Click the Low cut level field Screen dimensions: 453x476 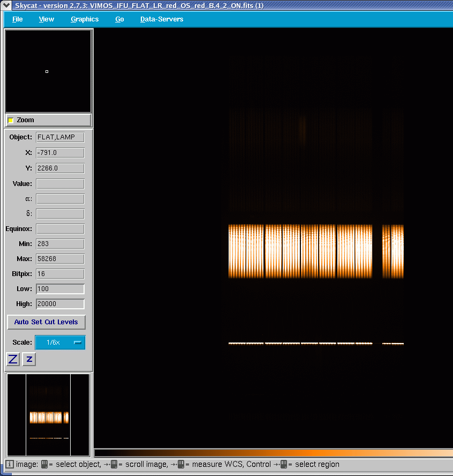pyautogui.click(x=60, y=289)
